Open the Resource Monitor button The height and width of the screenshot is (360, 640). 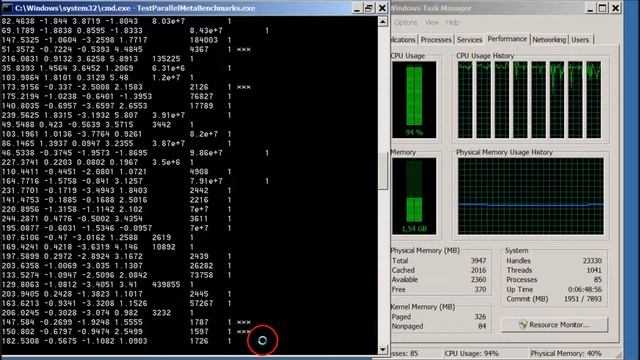(555, 325)
